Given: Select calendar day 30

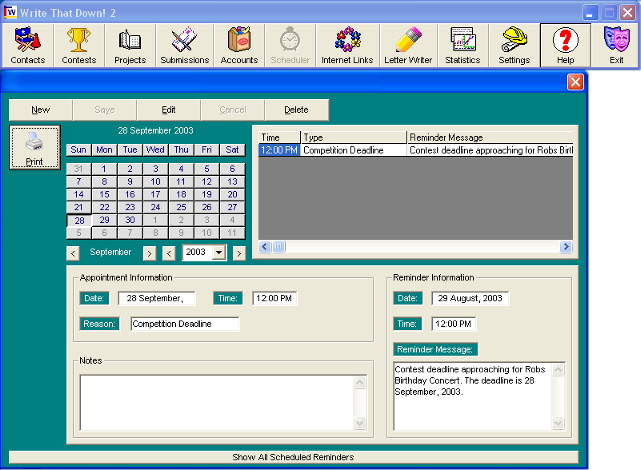Looking at the screenshot, I should (130, 220).
